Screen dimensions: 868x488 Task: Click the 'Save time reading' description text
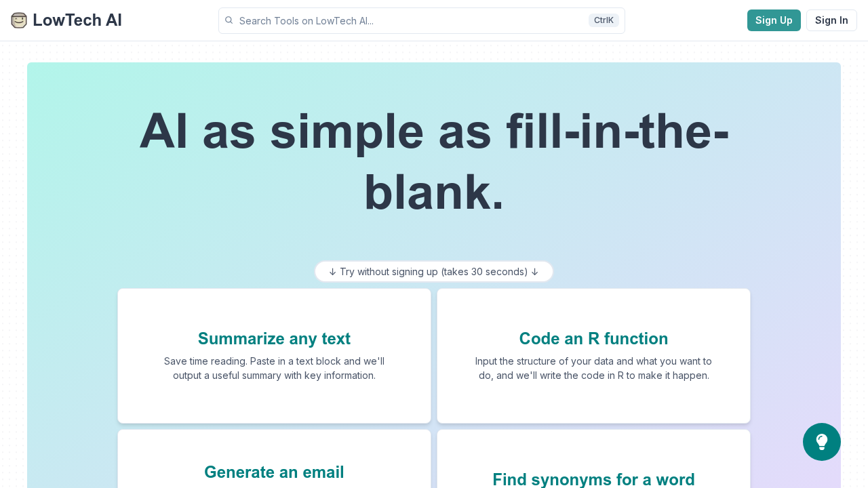click(274, 368)
